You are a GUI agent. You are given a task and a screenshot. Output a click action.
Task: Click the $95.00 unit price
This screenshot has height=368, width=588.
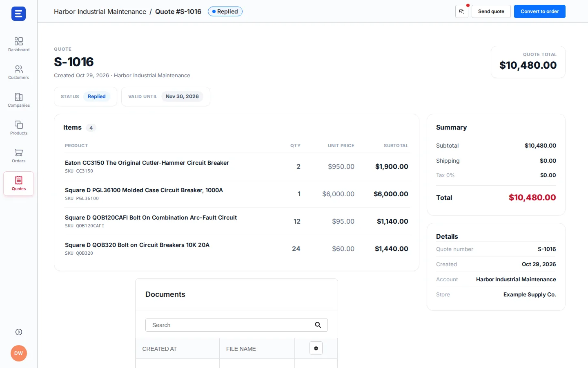coord(343,222)
